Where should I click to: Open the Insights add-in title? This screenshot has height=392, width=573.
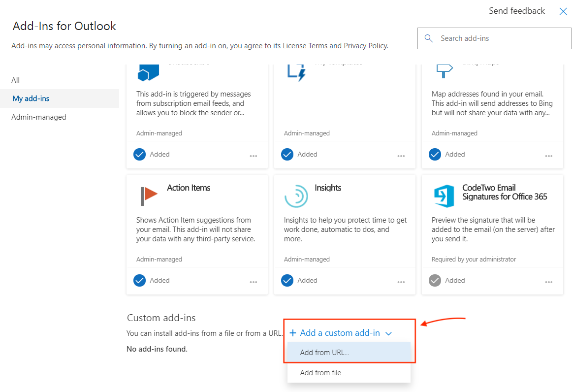(x=328, y=188)
